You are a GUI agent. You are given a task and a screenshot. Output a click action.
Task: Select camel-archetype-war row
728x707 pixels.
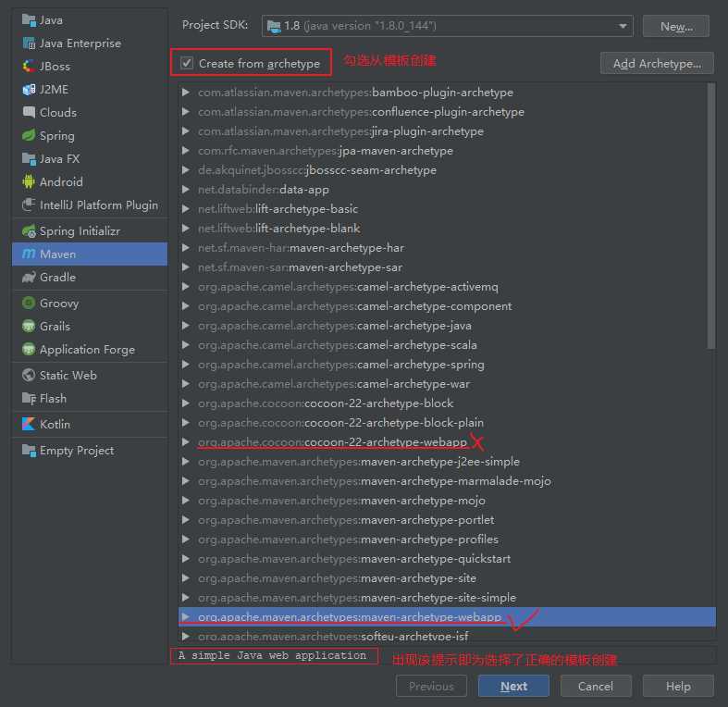click(x=447, y=384)
